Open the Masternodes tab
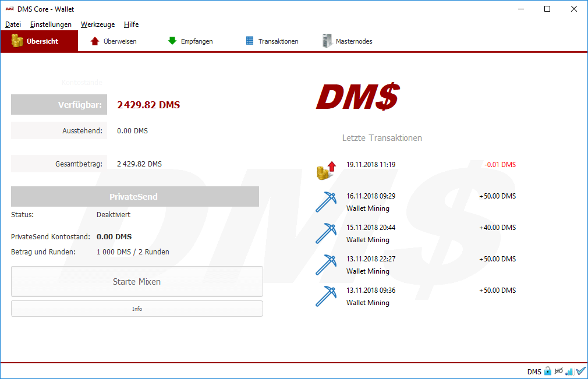588x379 pixels. point(348,41)
